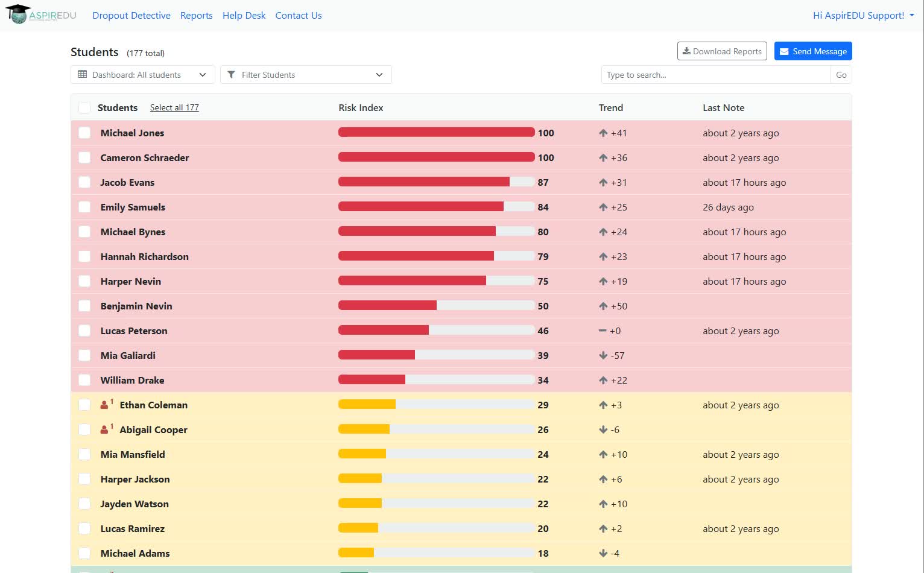Click the risk score 87 for Jacob Evans
924x573 pixels.
point(543,182)
